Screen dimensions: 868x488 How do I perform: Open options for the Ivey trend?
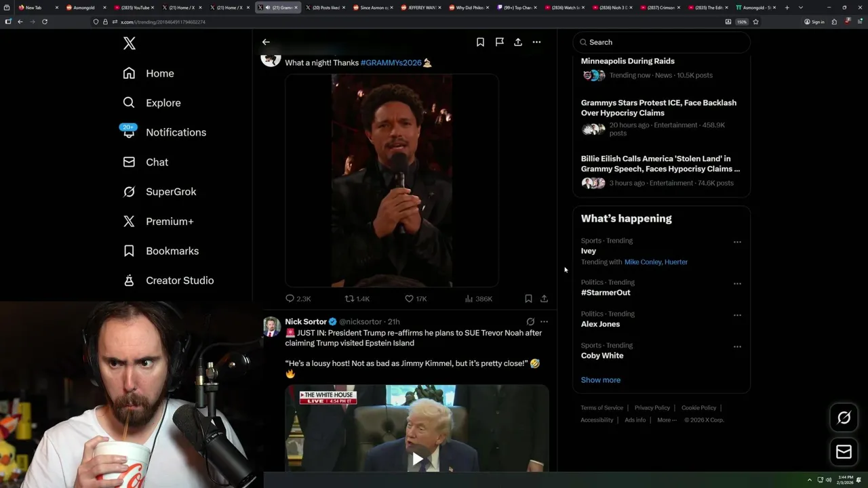click(x=737, y=242)
